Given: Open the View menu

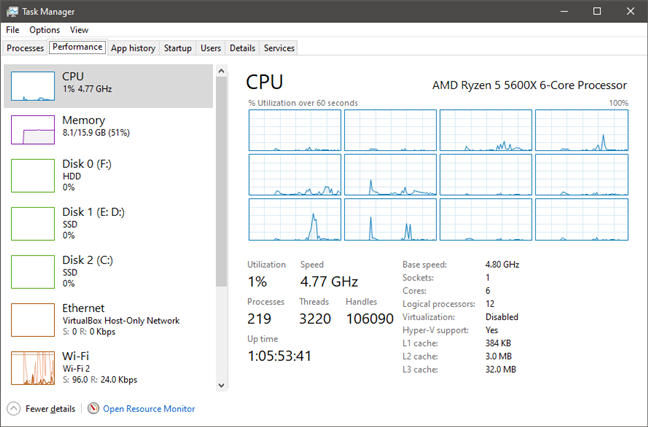Looking at the screenshot, I should 79,30.
